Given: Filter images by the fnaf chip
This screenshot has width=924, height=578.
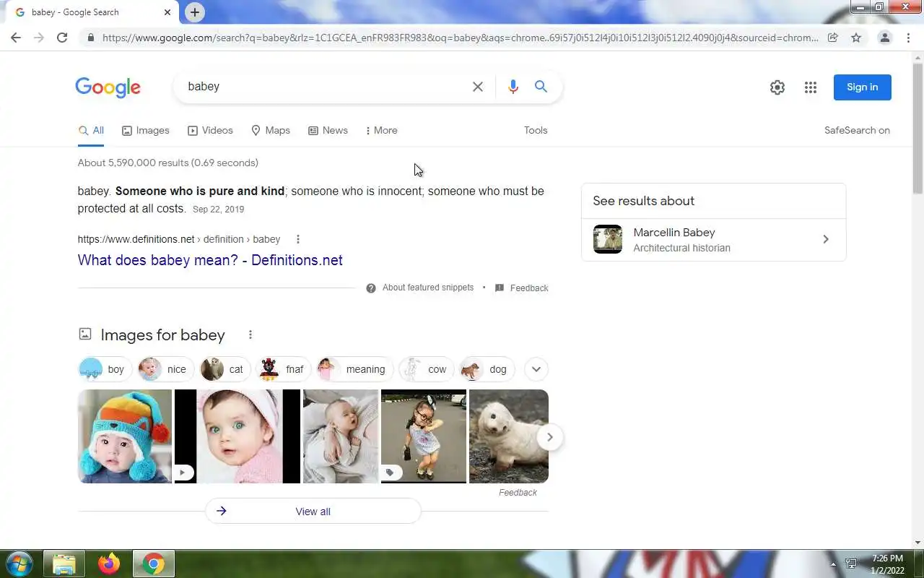Looking at the screenshot, I should point(283,369).
